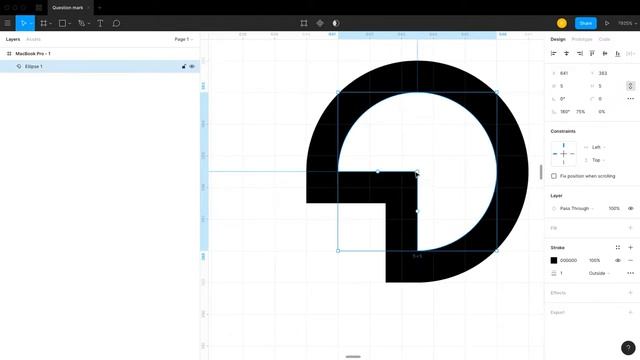Click the Present play icon
This screenshot has width=640, height=360.
pos(607,23)
